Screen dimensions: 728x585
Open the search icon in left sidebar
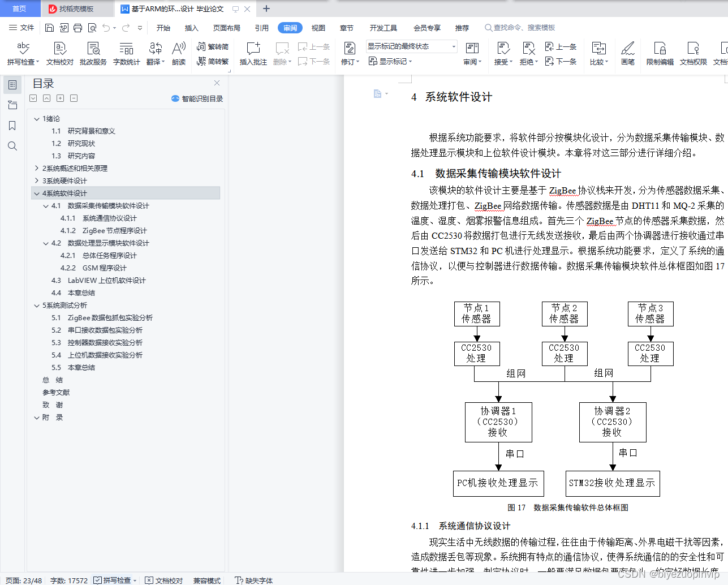[12, 146]
